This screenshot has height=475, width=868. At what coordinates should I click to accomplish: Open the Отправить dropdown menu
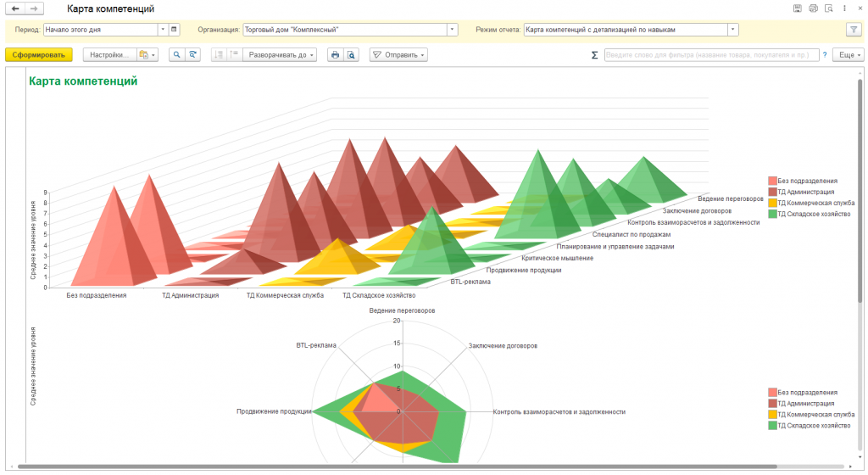point(398,55)
